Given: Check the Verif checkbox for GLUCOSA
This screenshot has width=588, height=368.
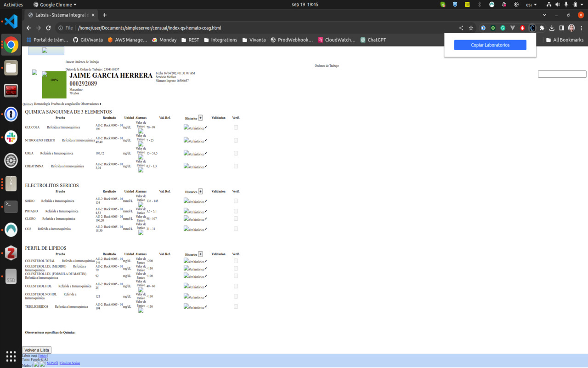Looking at the screenshot, I should coord(236,127).
